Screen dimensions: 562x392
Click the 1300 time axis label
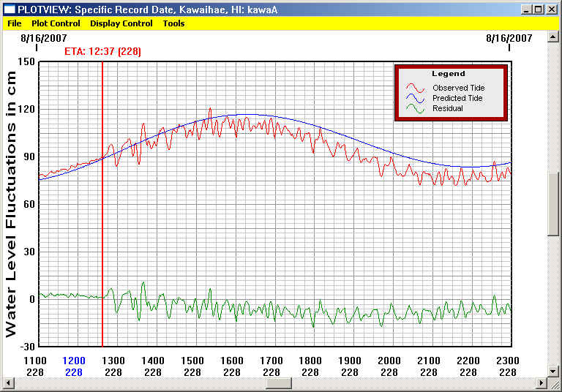click(113, 361)
